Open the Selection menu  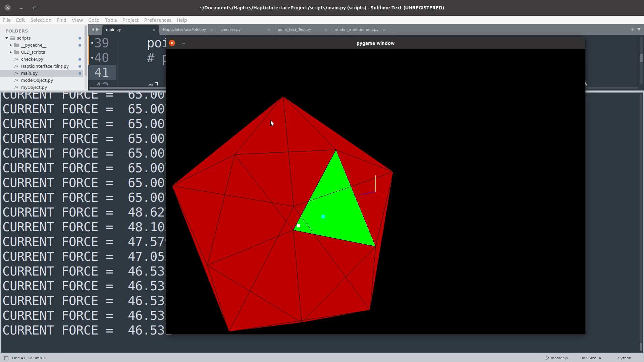tap(41, 20)
